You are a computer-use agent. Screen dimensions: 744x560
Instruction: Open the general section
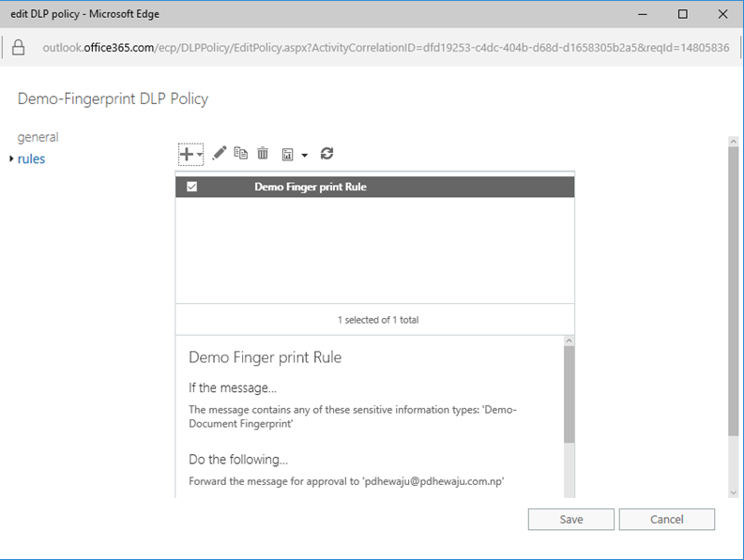tap(38, 137)
